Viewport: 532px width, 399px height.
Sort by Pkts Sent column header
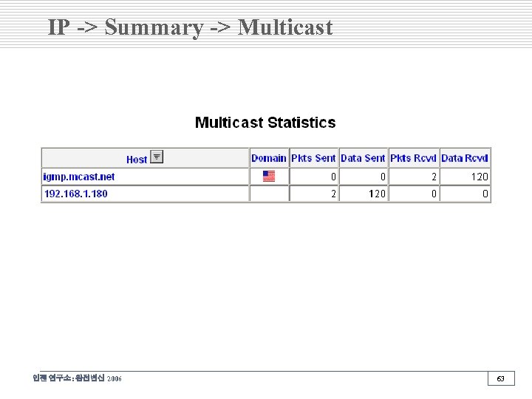coord(313,158)
